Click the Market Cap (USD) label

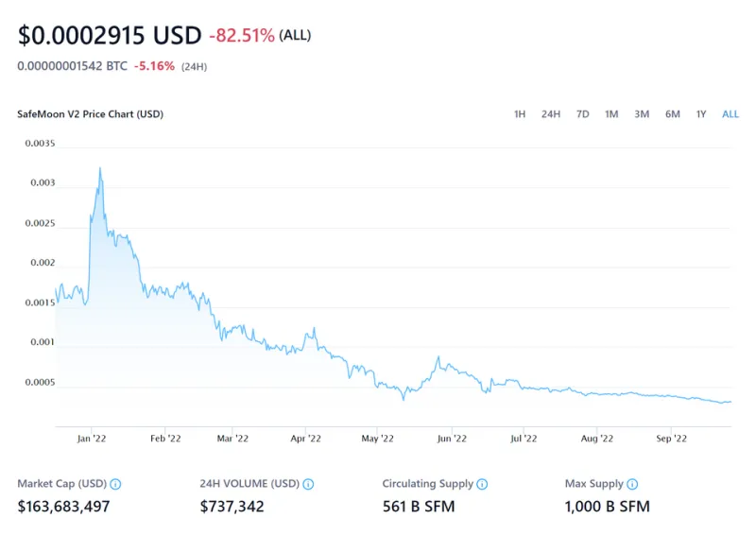61,484
